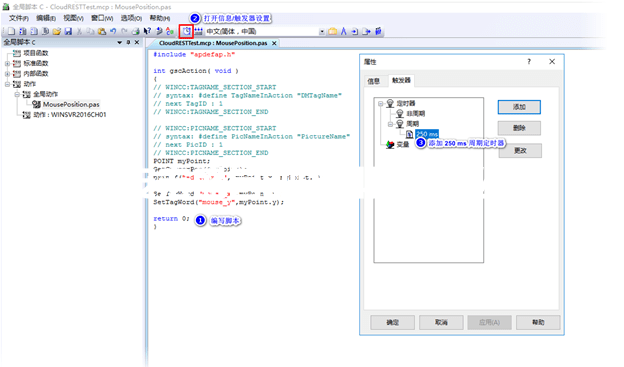Select the CloudRESTTest.mcp : MousePosition.pas editor tab
The height and width of the screenshot is (367, 624).
point(213,43)
